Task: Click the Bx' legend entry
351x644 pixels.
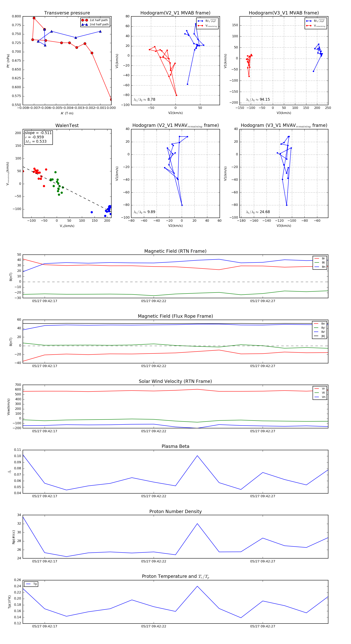Action: pos(320,324)
